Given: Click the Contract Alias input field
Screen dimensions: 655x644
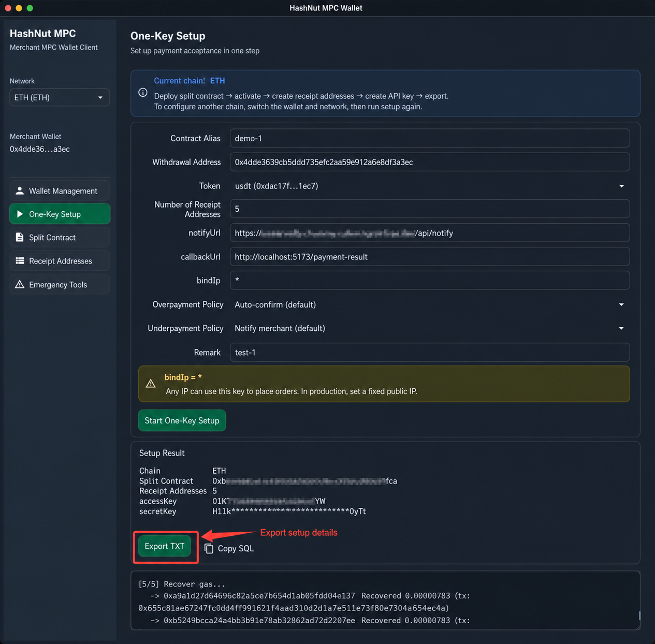Looking at the screenshot, I should tap(430, 138).
